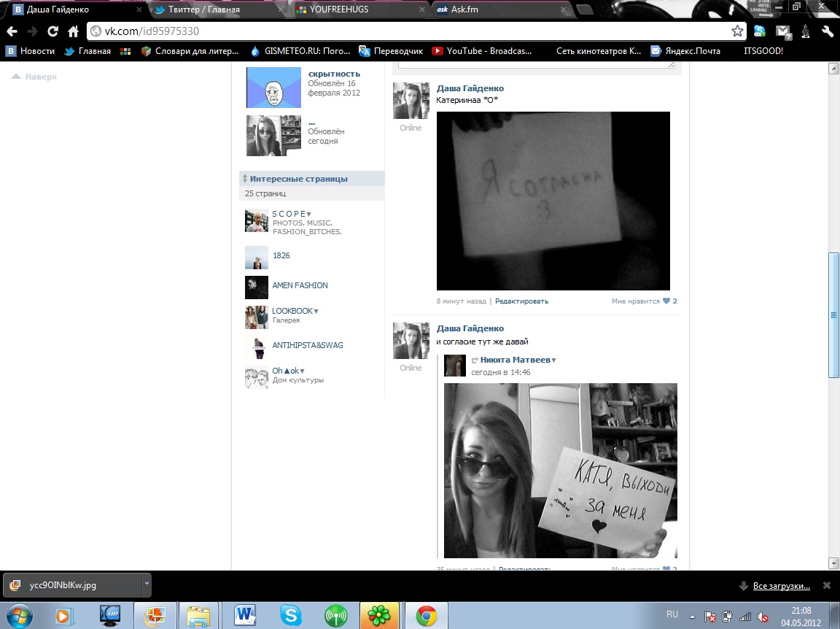Switch to the YOUFREEHUGS tab
This screenshot has width=840, height=629.
359,9
